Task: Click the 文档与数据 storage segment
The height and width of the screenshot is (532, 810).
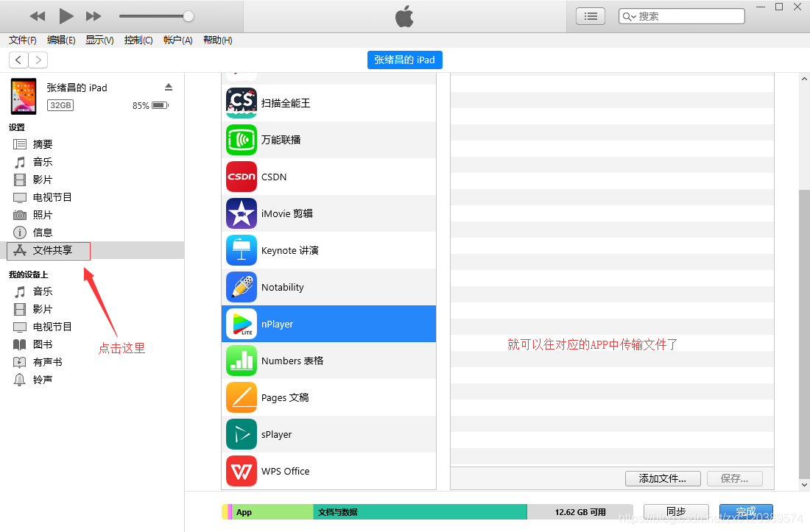Action: coord(420,512)
